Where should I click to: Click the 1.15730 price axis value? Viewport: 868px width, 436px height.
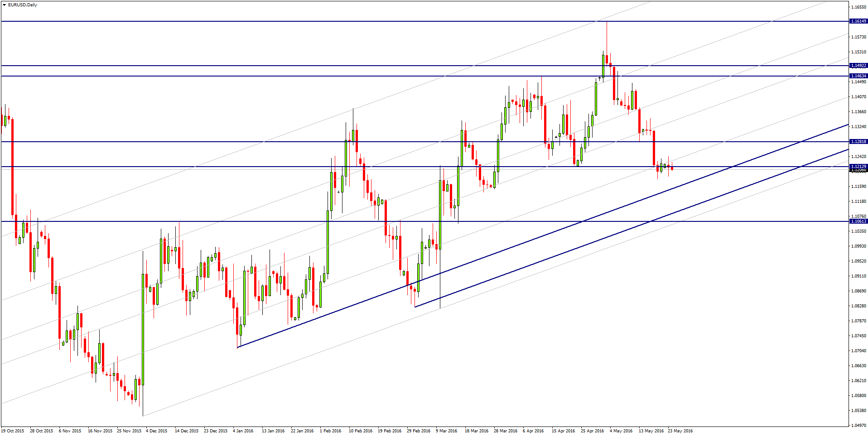pyautogui.click(x=859, y=37)
